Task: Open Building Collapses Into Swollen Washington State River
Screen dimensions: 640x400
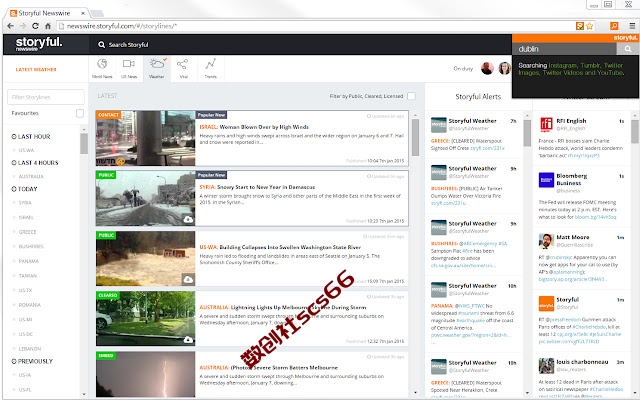Action: click(x=290, y=247)
